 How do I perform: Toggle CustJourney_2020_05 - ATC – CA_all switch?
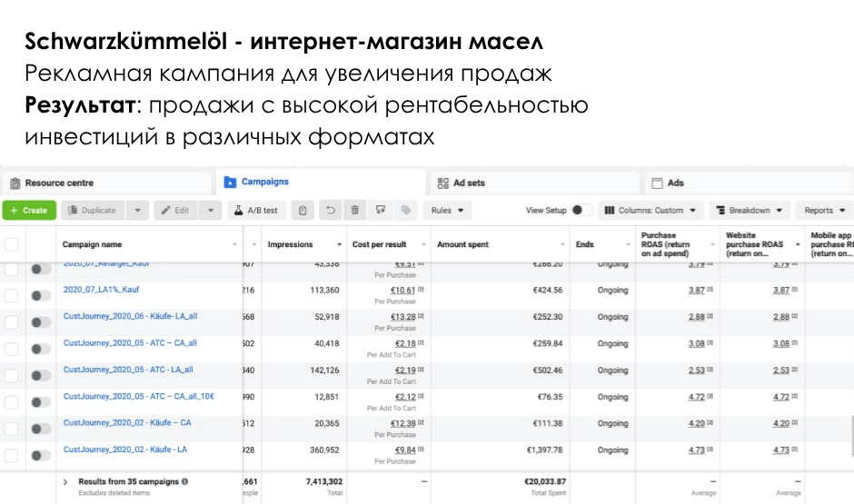(x=40, y=349)
